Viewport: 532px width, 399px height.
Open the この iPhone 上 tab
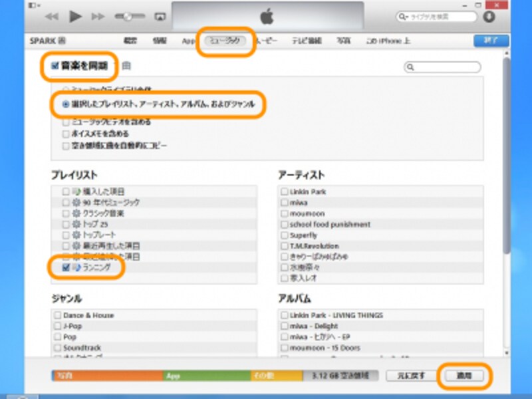click(388, 41)
